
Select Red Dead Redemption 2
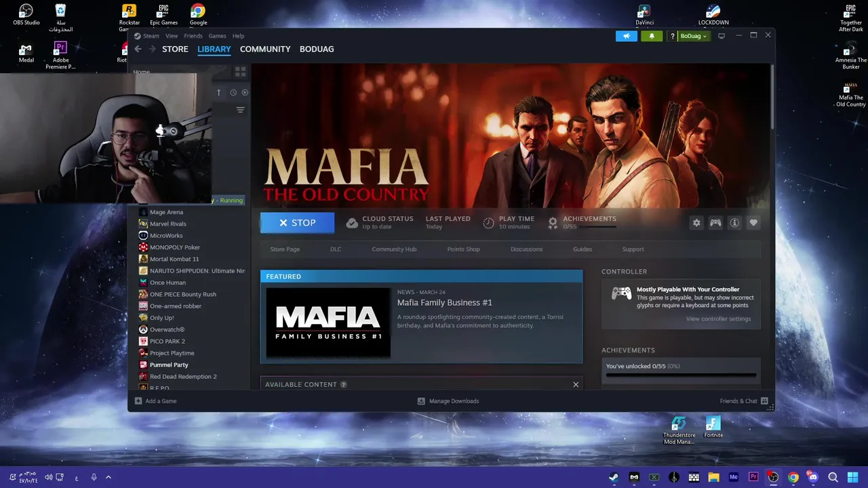click(183, 376)
